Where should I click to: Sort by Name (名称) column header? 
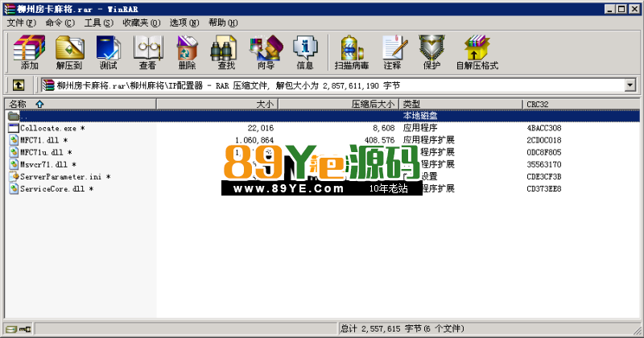(x=80, y=104)
